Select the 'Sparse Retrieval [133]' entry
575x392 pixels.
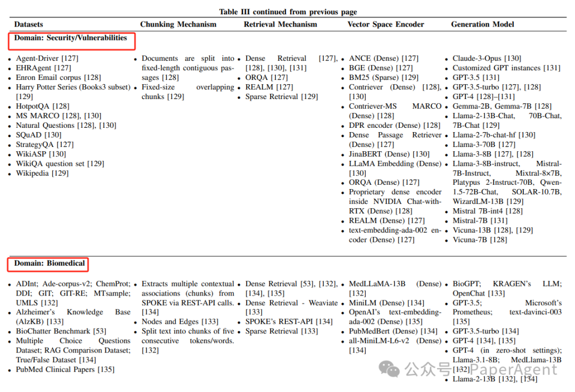(282, 331)
